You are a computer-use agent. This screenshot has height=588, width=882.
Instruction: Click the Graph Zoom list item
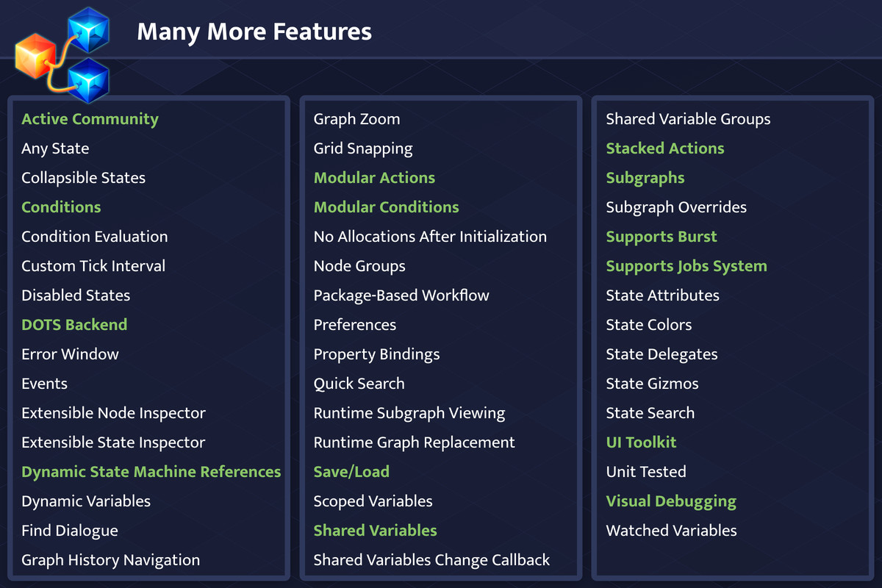[x=357, y=119]
